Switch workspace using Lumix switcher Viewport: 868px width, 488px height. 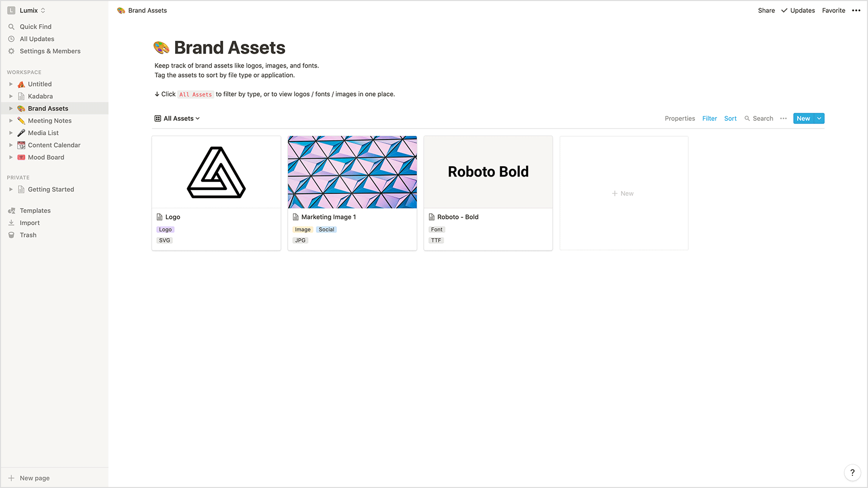coord(26,10)
